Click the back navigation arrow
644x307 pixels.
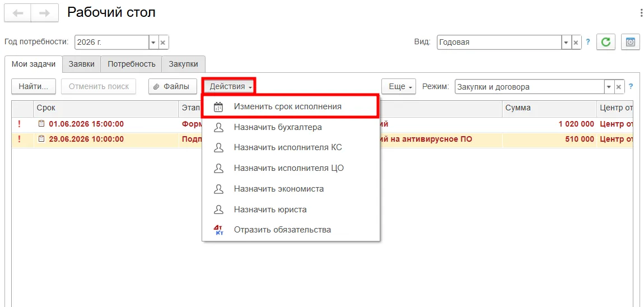(18, 13)
